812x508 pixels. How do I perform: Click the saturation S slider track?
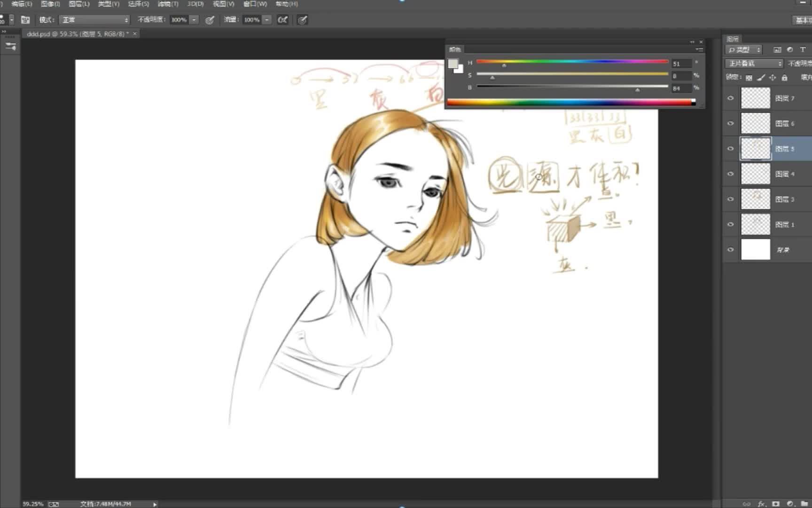(x=572, y=74)
